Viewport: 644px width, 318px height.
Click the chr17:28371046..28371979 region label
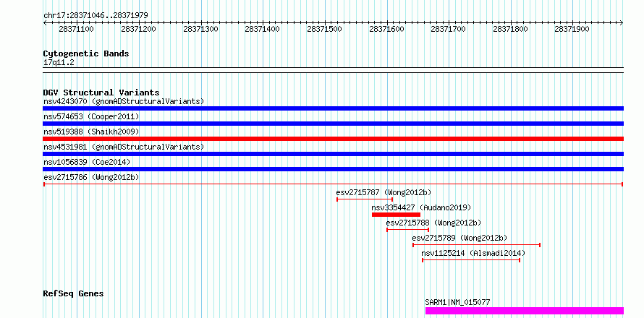[96, 16]
